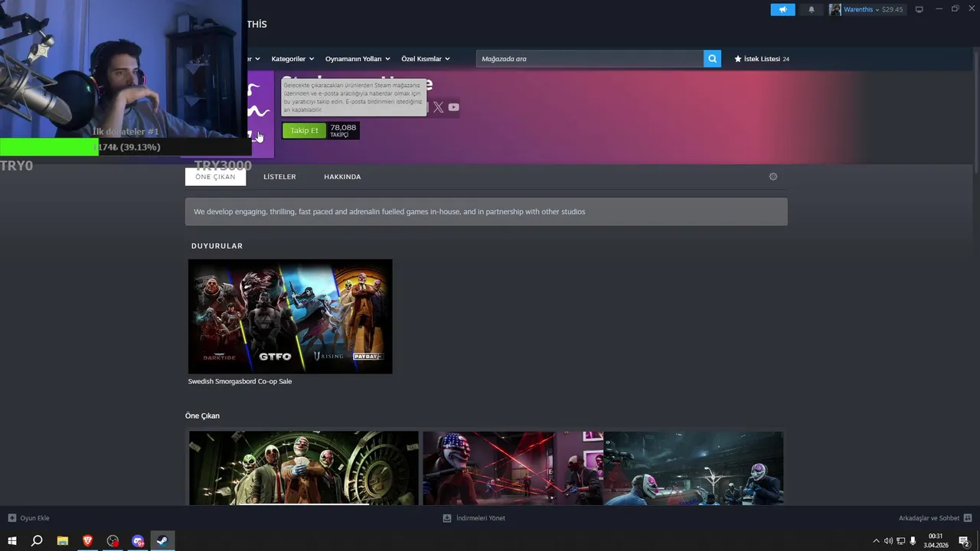Open the featured Payday vault artwork
The height and width of the screenshot is (551, 980).
(304, 468)
